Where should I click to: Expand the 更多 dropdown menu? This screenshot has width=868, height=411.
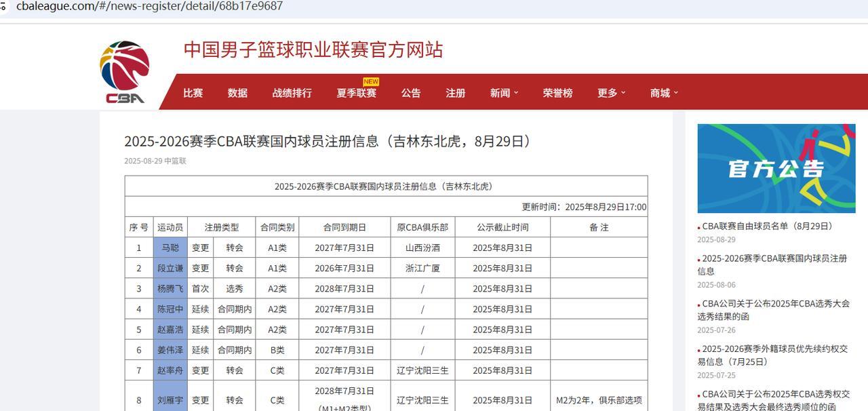coord(611,93)
